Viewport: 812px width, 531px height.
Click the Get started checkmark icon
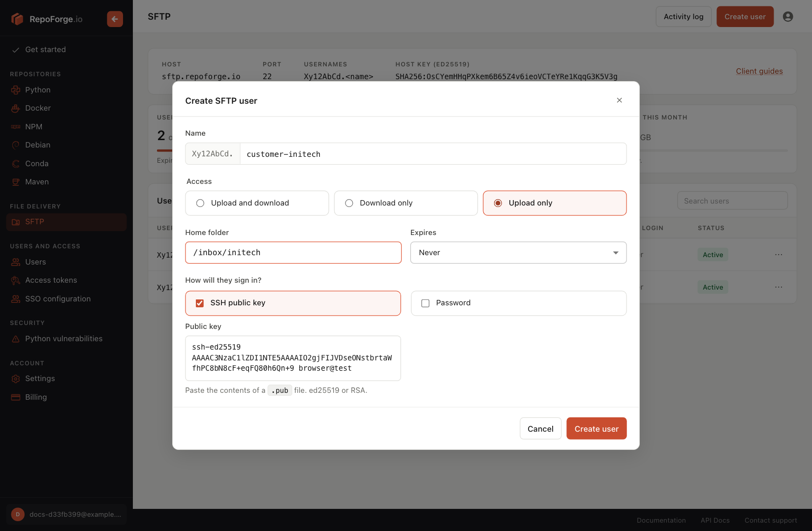(x=16, y=50)
